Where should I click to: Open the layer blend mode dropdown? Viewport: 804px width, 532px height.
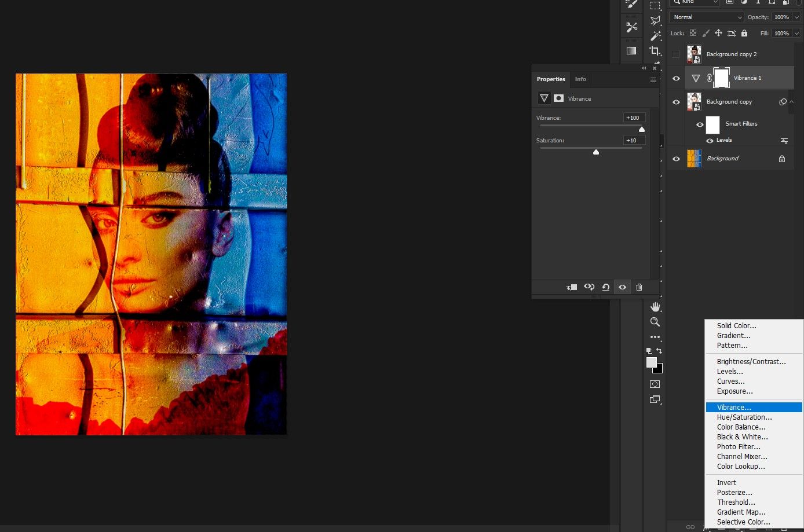click(x=706, y=17)
